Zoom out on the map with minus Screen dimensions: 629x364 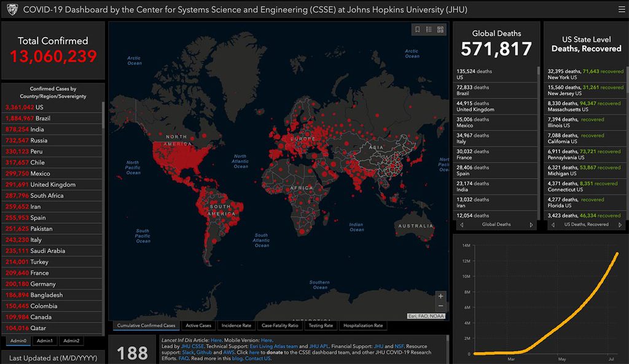click(x=440, y=306)
